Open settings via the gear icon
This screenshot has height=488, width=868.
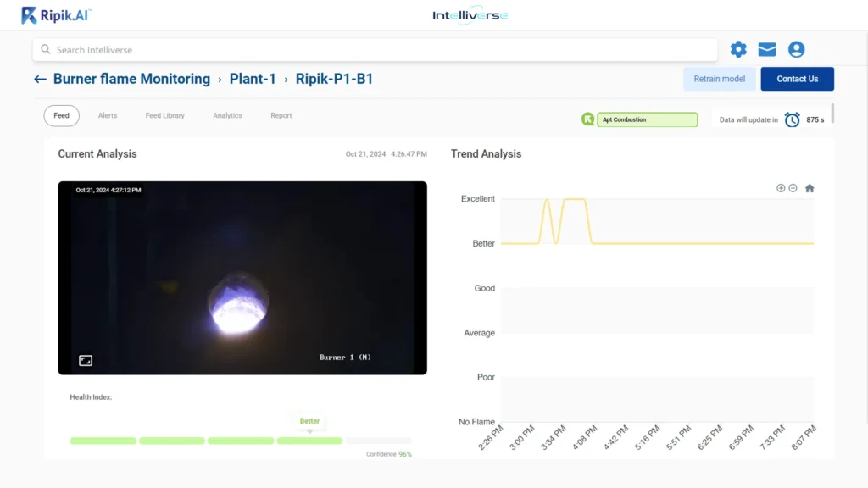(738, 50)
